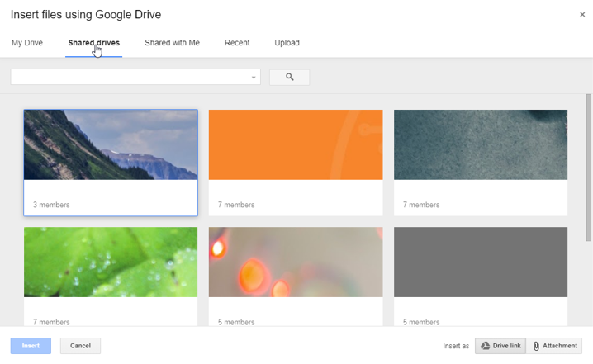
Task: Select the mountain landscape shared drive
Action: tap(111, 163)
